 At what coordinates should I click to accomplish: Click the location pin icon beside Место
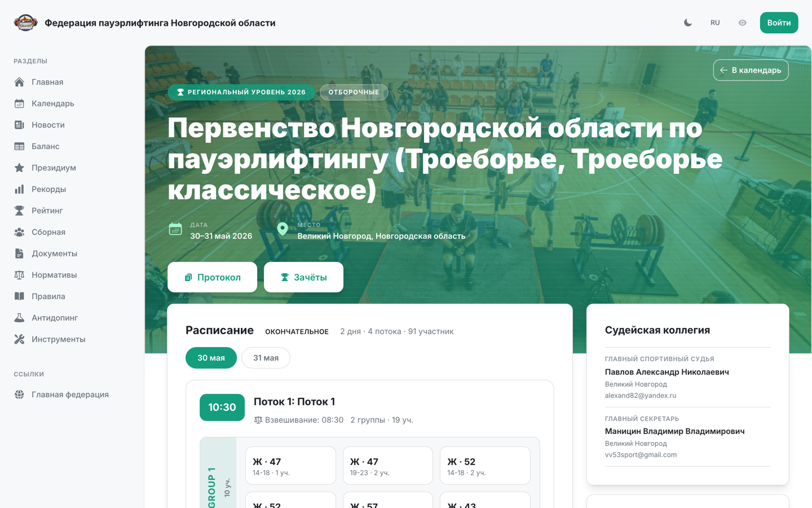coord(283,229)
